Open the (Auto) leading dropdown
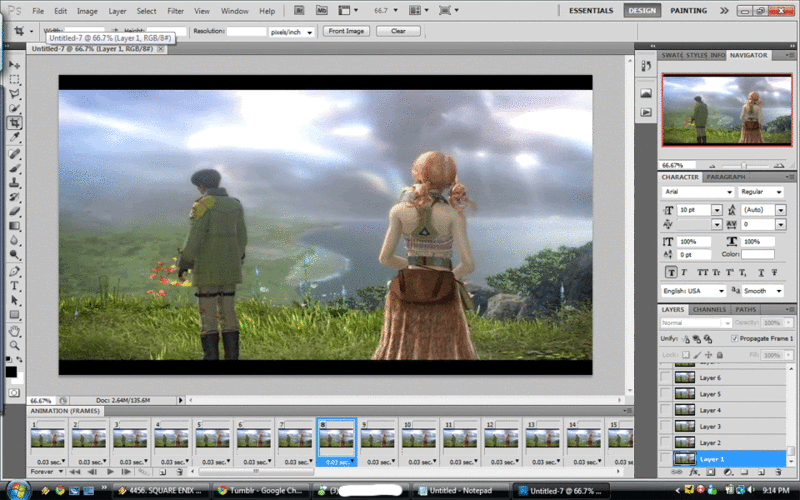The width and height of the screenshot is (800, 500). click(x=781, y=210)
